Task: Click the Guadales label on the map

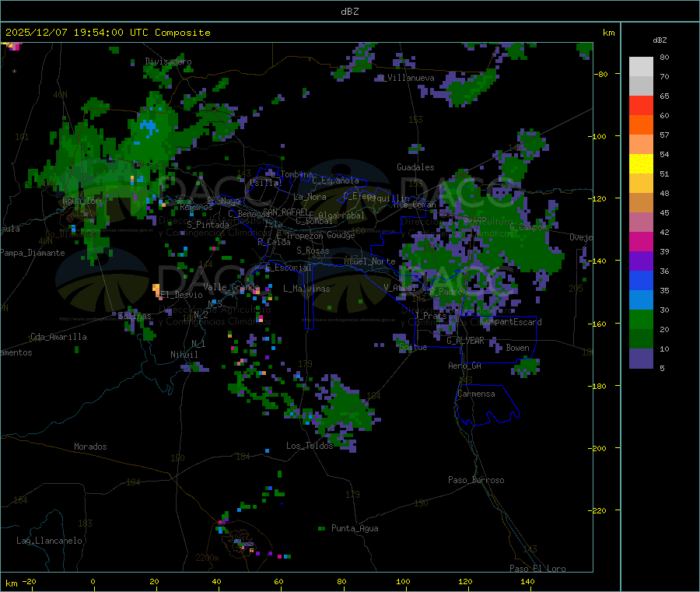Action: click(x=415, y=167)
